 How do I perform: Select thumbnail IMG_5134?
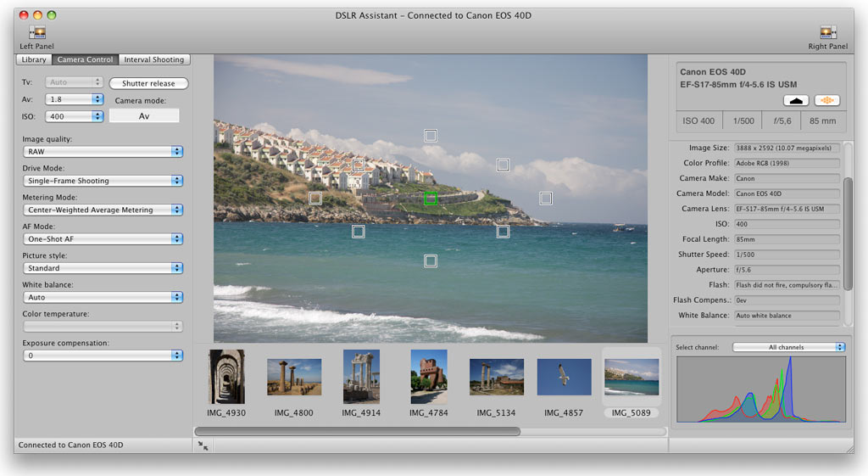point(497,377)
